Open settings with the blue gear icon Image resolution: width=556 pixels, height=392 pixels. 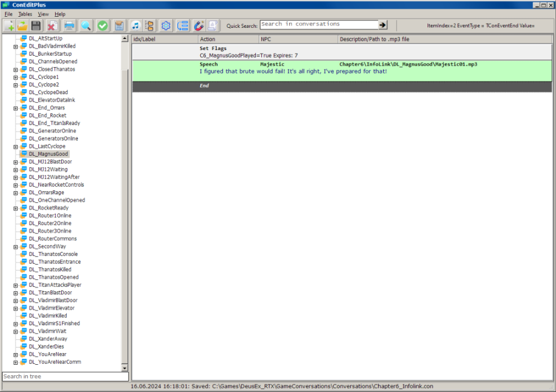pos(166,26)
